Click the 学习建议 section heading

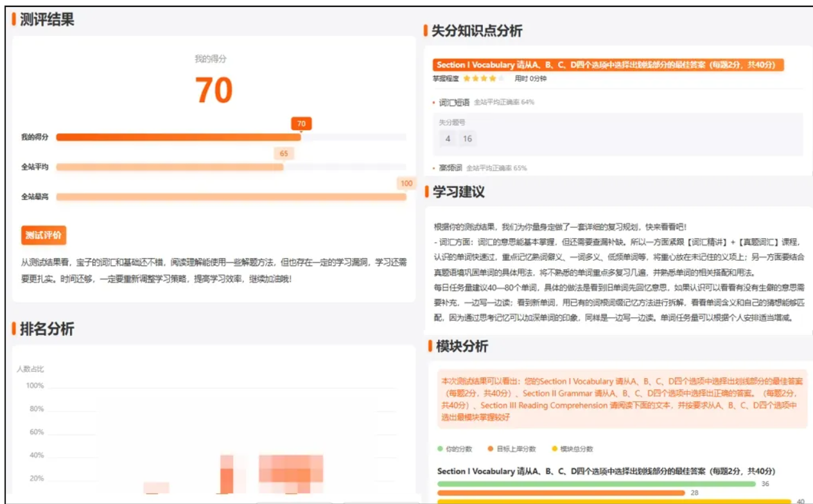pyautogui.click(x=459, y=191)
